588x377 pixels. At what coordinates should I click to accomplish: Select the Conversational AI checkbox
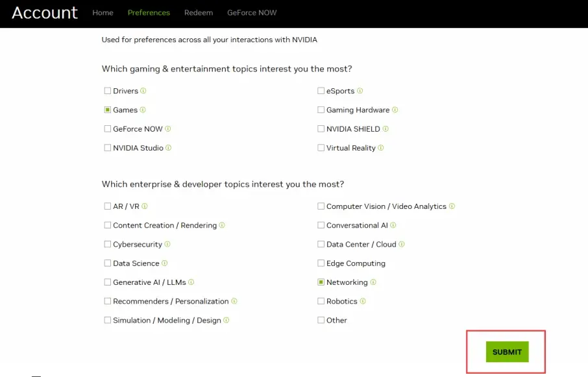coord(321,225)
